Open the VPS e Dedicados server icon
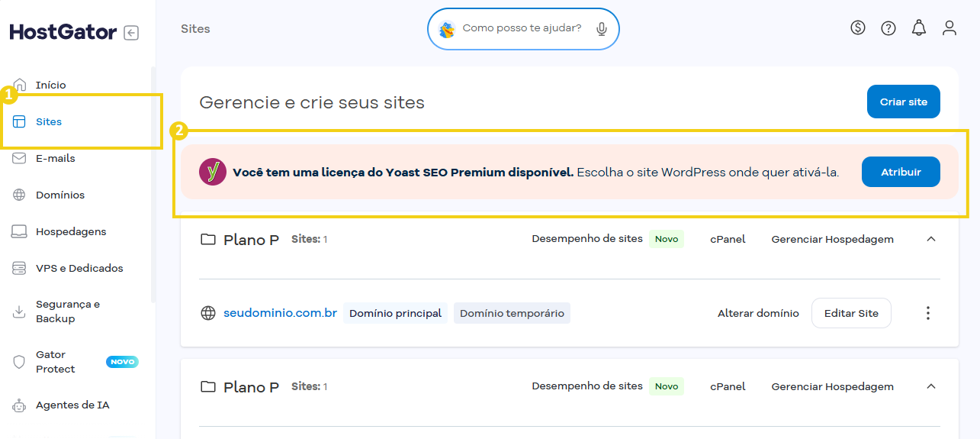The image size is (980, 439). 20,268
